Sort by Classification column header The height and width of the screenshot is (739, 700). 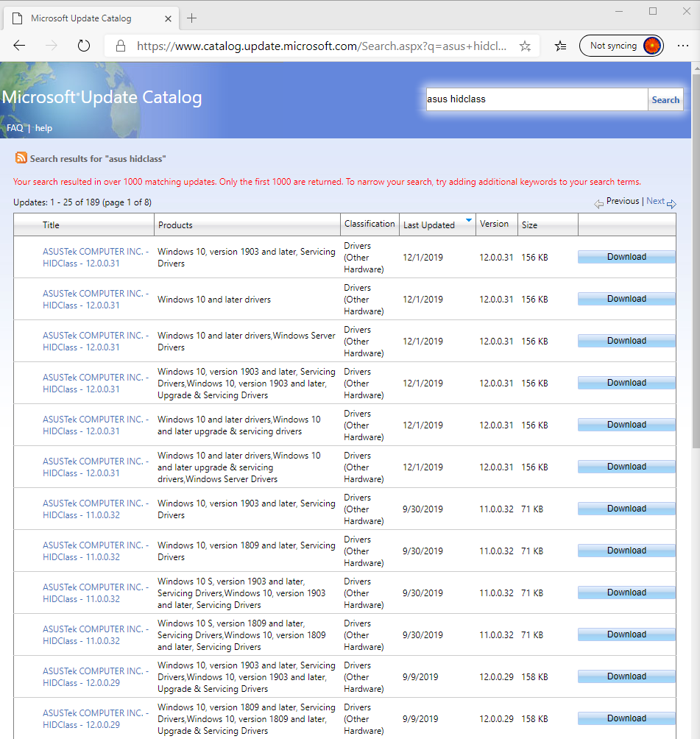click(370, 224)
